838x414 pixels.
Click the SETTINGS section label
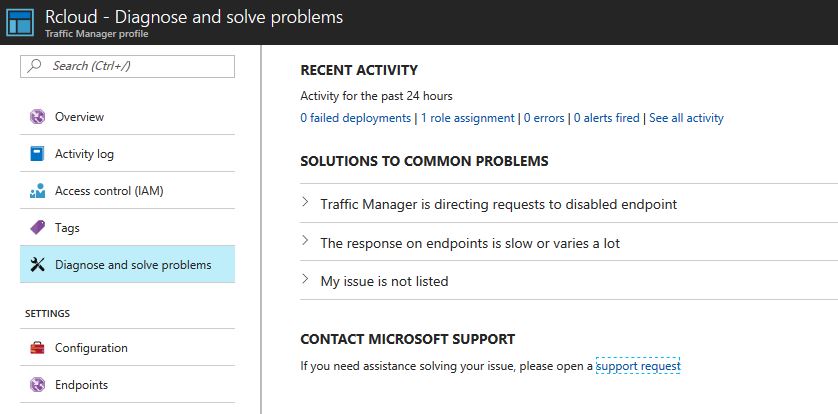point(48,314)
